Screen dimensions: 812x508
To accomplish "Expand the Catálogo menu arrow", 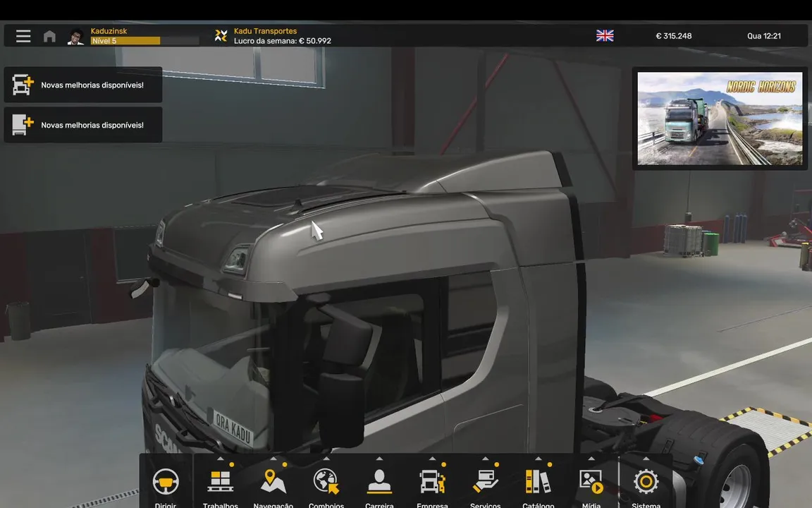I will coord(538,459).
